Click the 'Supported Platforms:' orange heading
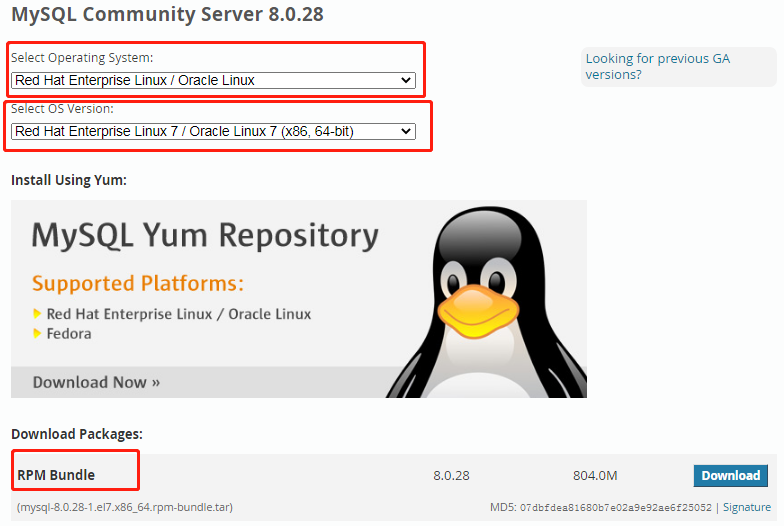 [x=138, y=284]
